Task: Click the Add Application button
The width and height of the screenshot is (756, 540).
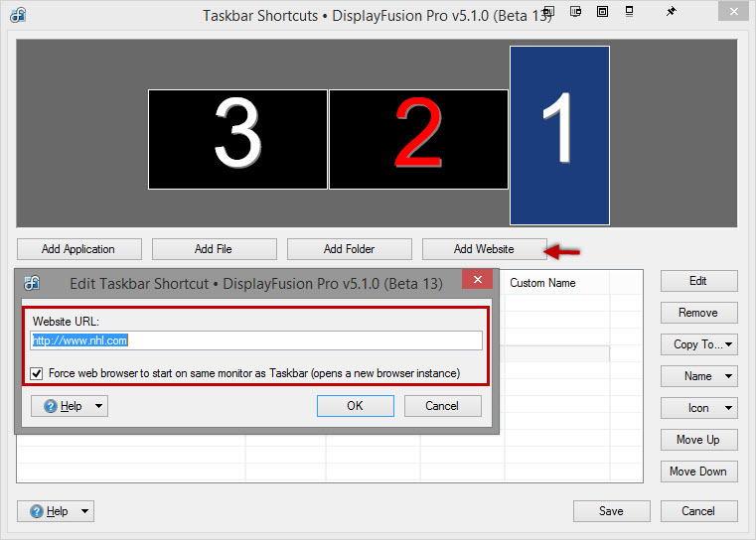Action: tap(78, 249)
